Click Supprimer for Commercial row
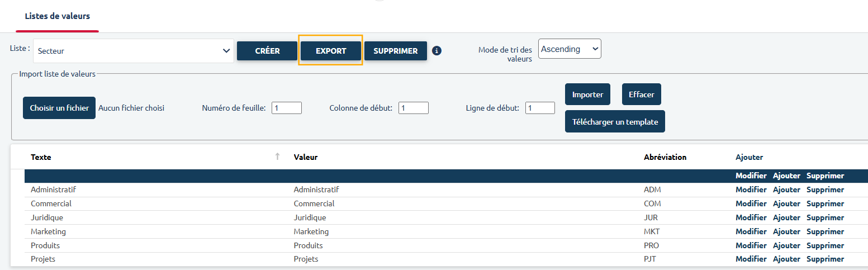Screen dimensions: 868x270 825,203
